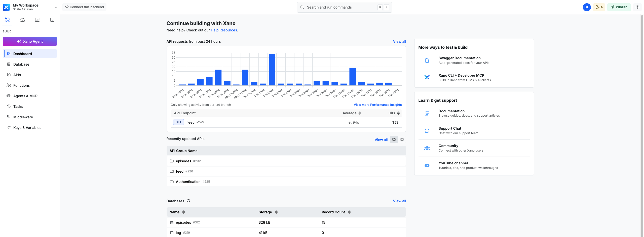Open the Support Chat entry
The width and height of the screenshot is (644, 237).
pyautogui.click(x=474, y=131)
